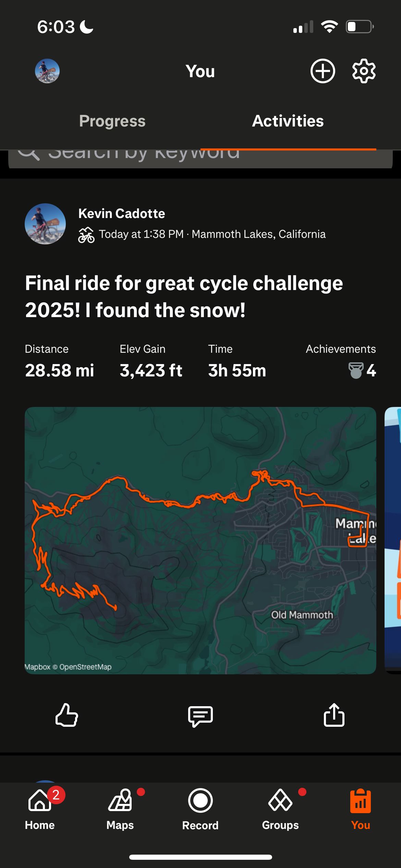Screen dimensions: 401x868
Task: Open Kevin Cadotte's profile name link
Action: (x=122, y=214)
